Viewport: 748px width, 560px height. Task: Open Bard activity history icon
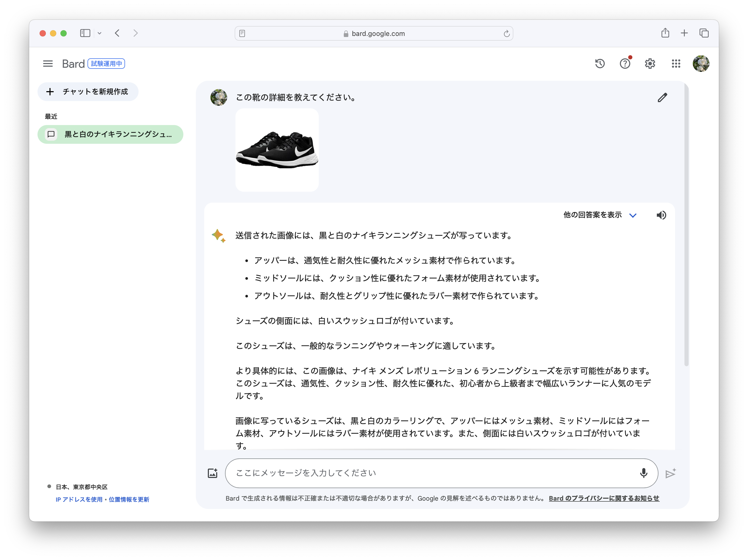[x=600, y=64]
